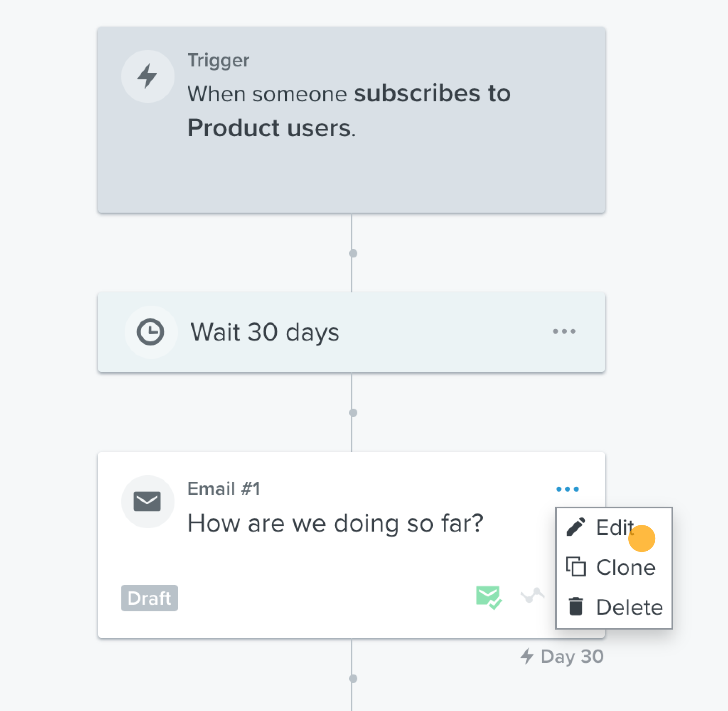728x711 pixels.
Task: Click the pencil icon beside Edit
Action: click(x=576, y=527)
